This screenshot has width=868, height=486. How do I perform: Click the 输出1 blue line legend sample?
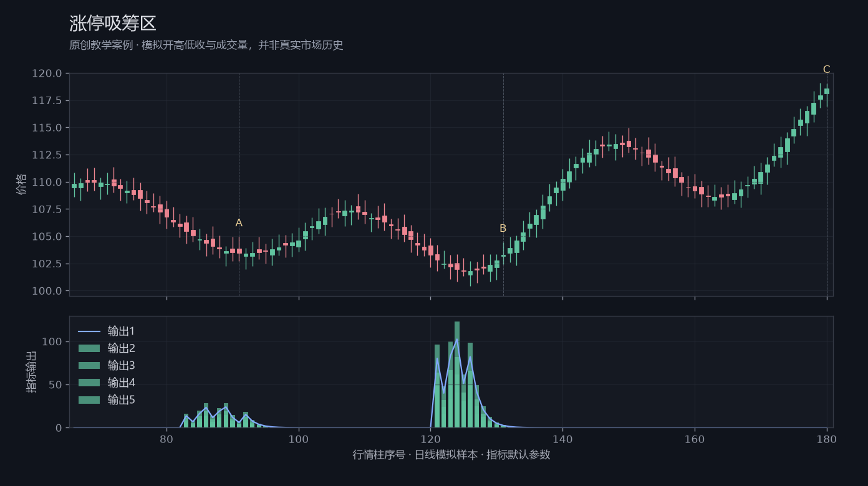pos(89,331)
